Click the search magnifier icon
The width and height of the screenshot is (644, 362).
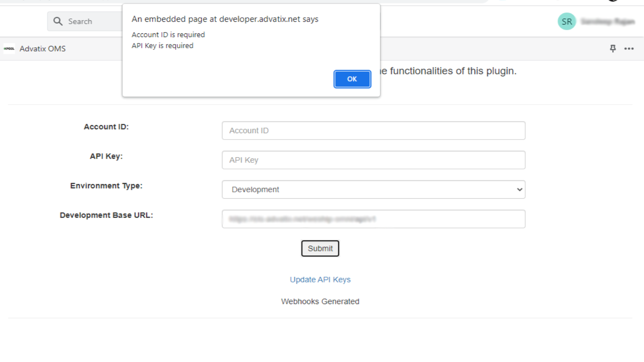coord(58,21)
